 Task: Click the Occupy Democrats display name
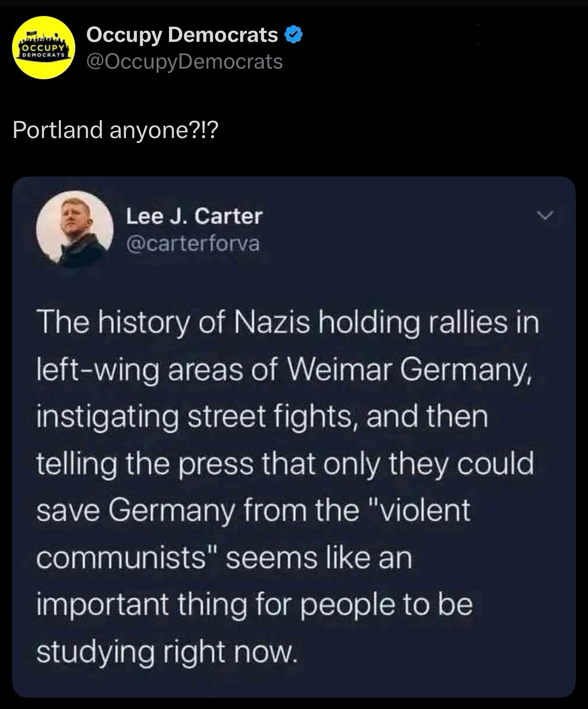click(182, 35)
